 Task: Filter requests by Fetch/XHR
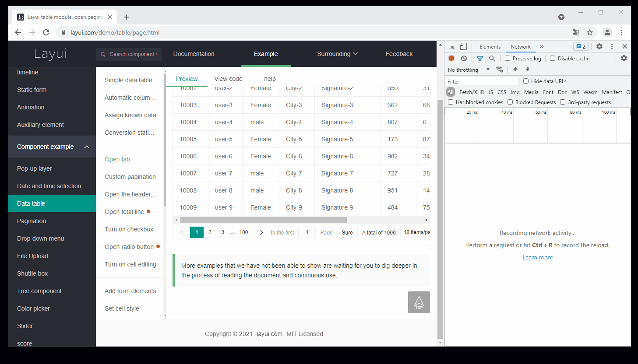[x=472, y=92]
